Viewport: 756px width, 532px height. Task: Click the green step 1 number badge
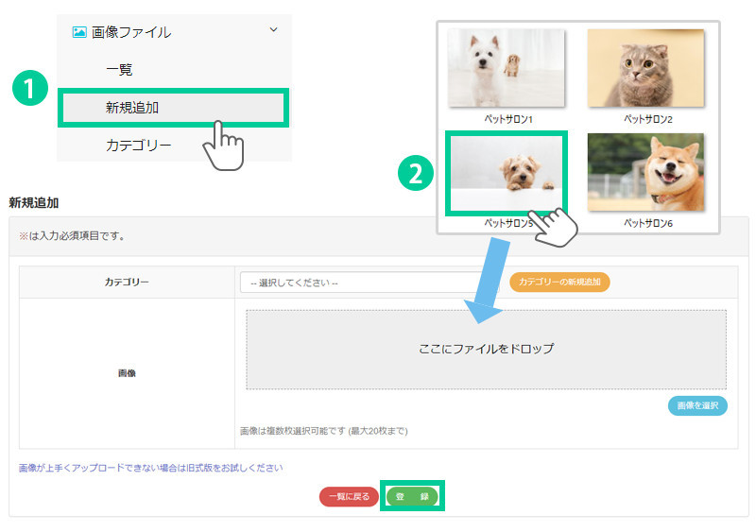30,89
